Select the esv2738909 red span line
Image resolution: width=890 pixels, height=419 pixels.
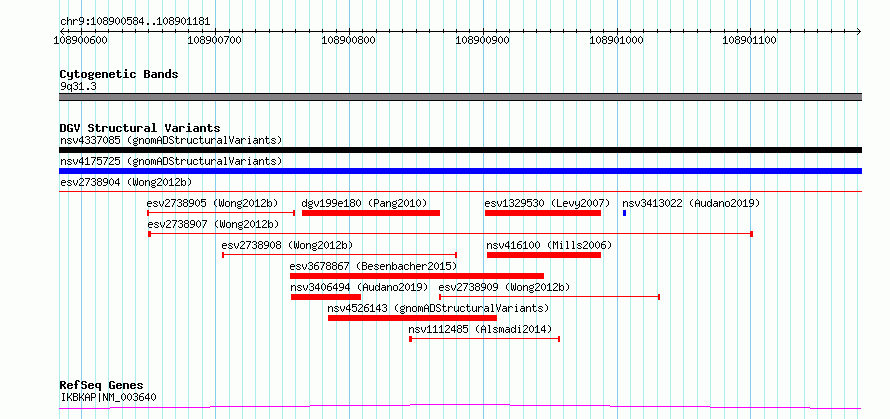(549, 297)
